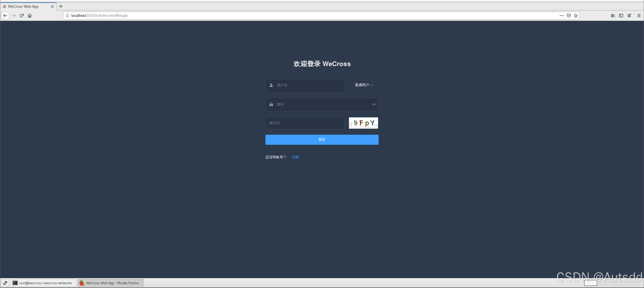Image resolution: width=644 pixels, height=288 pixels.
Task: Toggle password visibility with the eye icon
Action: coord(373,104)
